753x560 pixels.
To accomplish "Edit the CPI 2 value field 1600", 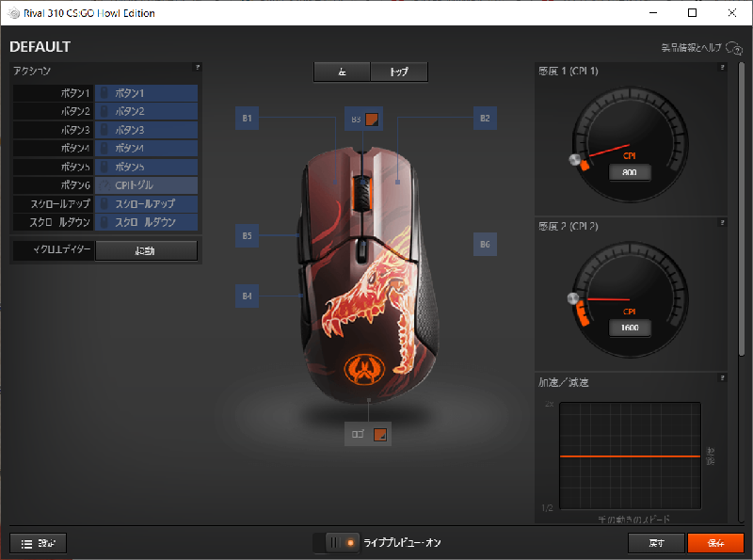I will [x=630, y=328].
